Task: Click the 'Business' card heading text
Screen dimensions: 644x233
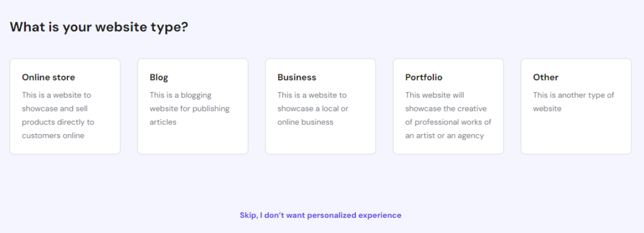Action: (297, 77)
